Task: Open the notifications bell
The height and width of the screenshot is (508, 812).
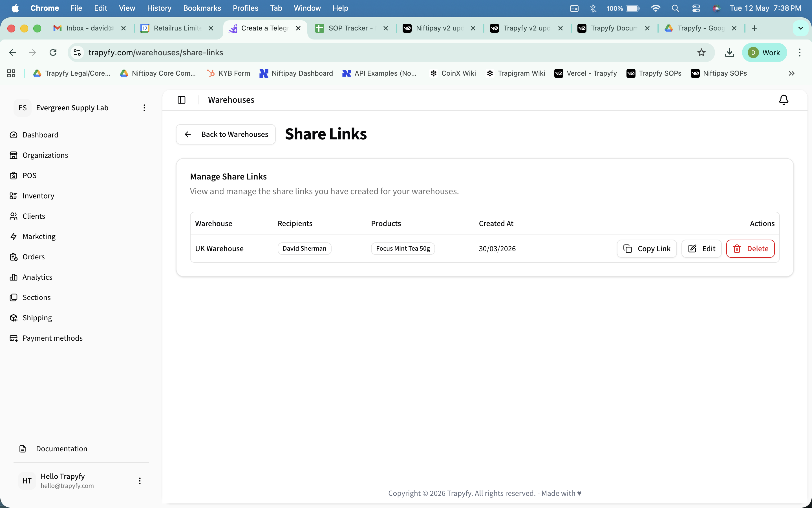Action: tap(784, 100)
